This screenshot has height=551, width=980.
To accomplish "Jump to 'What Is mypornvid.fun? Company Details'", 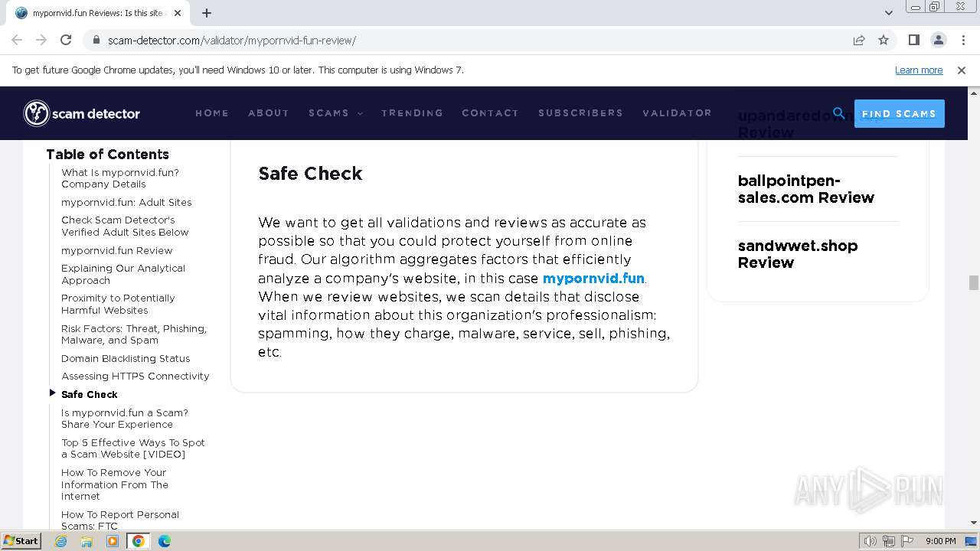I will pyautogui.click(x=120, y=178).
